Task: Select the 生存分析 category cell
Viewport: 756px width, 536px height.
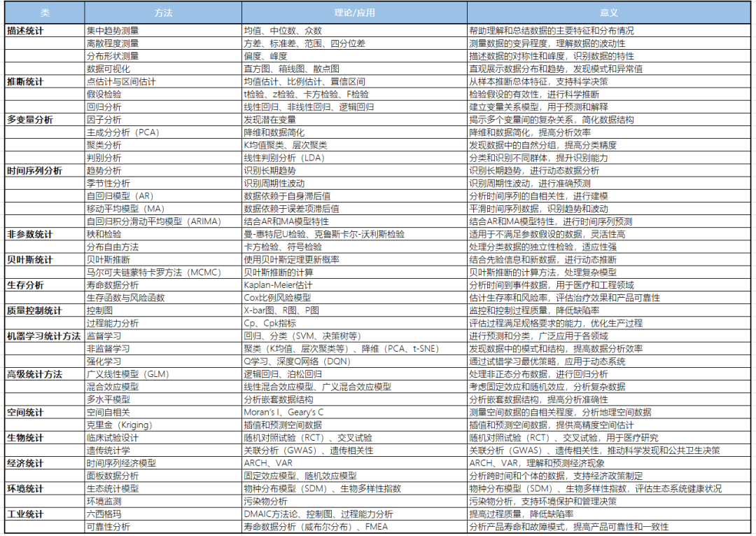Action: [x=44, y=285]
